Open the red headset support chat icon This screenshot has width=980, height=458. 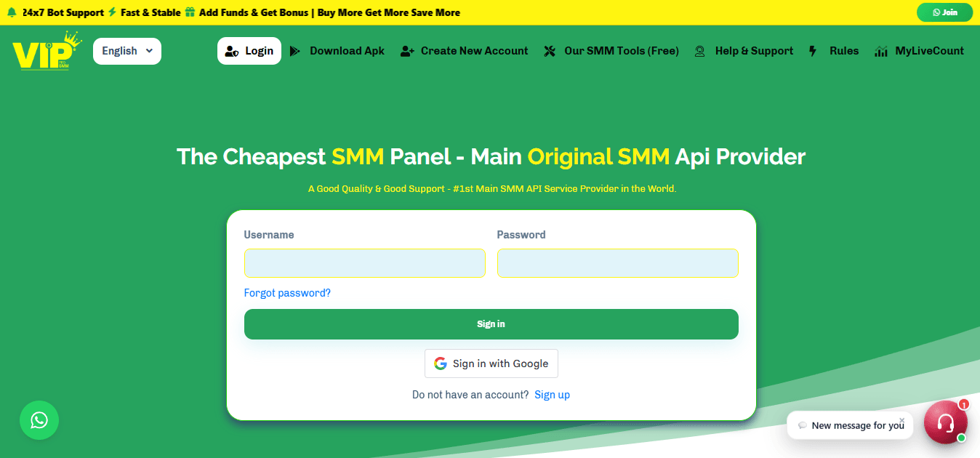945,422
